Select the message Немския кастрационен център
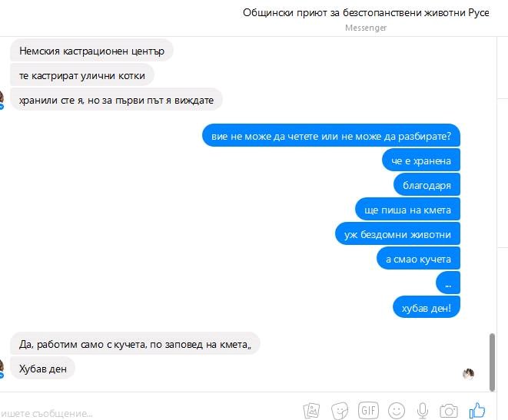Screen dimensions: 508x420 click(91, 51)
